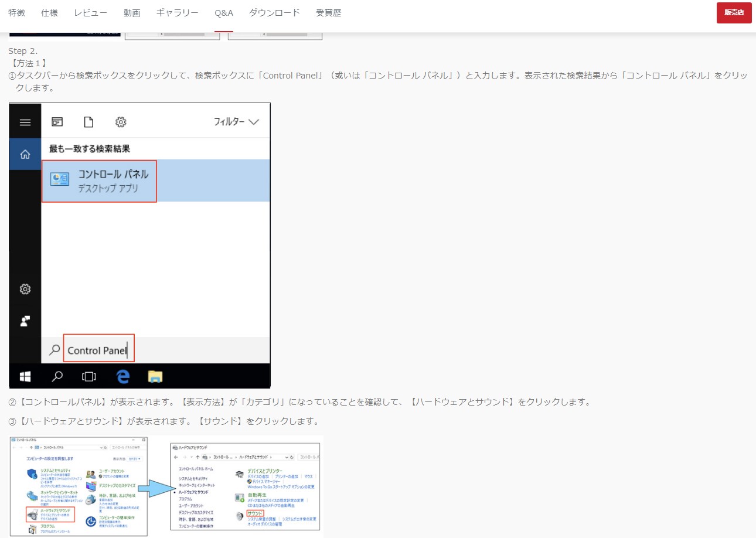The image size is (756, 538).
Task: Click the ease of access icon
Action: click(91, 522)
